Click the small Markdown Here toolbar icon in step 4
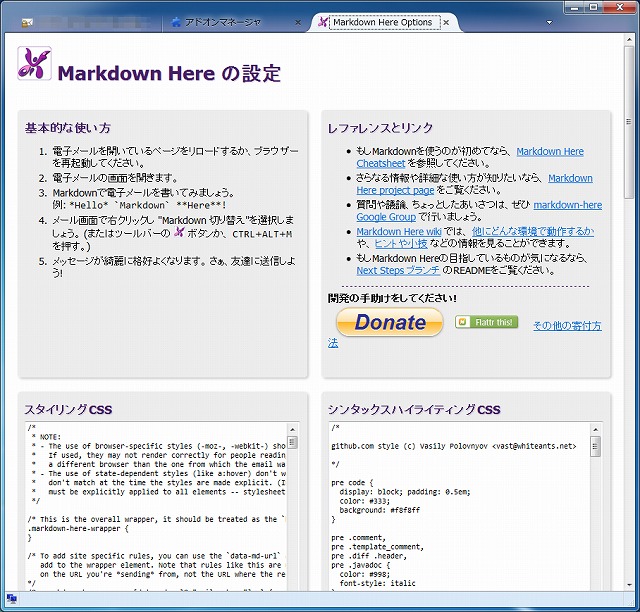The width and height of the screenshot is (640, 612). coord(179,232)
